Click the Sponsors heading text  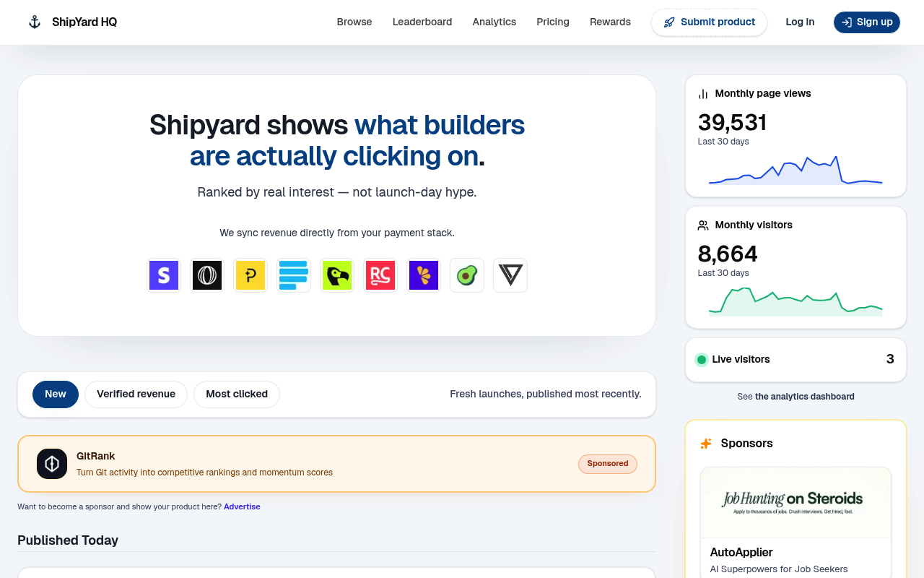click(x=746, y=444)
